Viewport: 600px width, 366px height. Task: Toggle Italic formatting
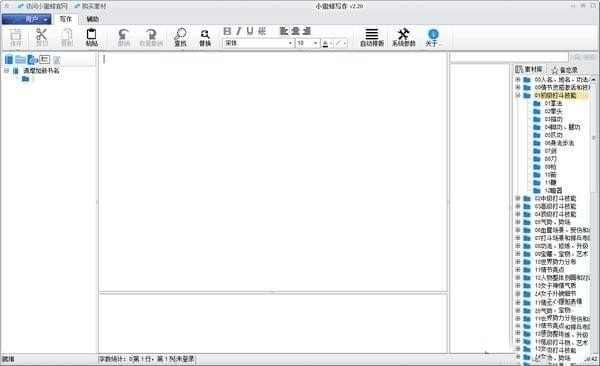238,31
